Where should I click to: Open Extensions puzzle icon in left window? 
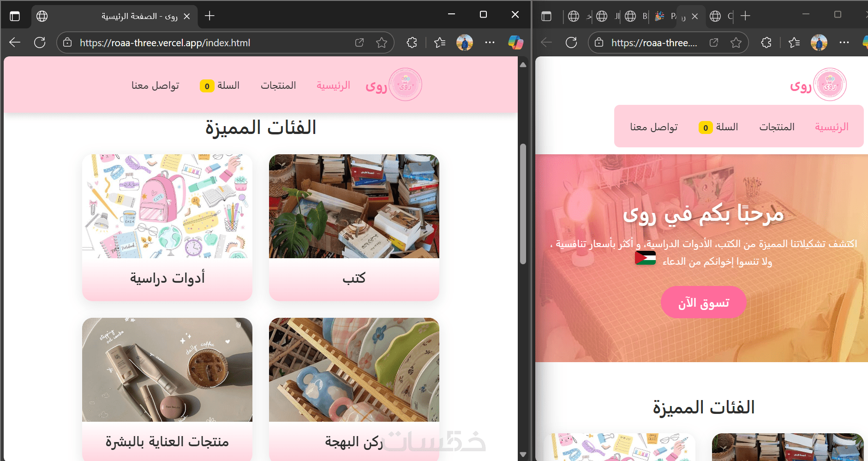(x=412, y=42)
